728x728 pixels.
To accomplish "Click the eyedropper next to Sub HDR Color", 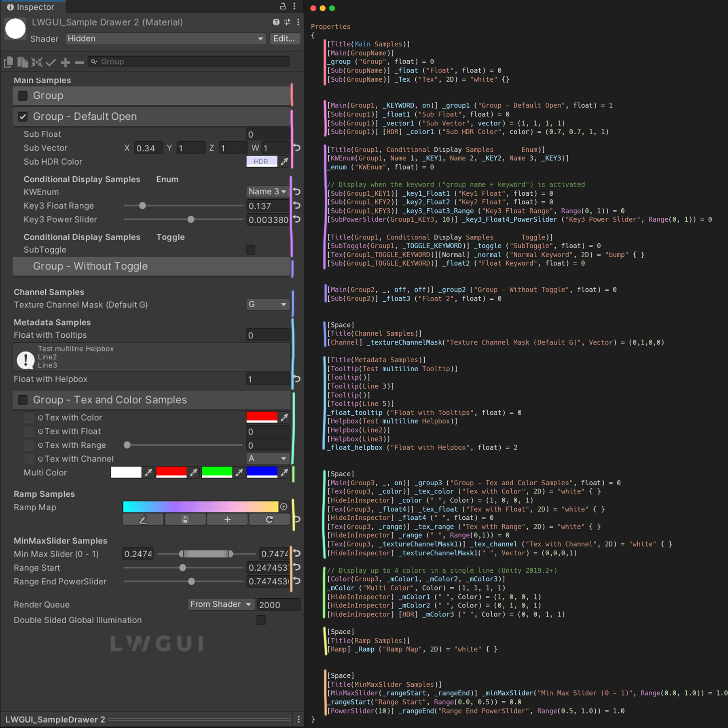I will click(284, 161).
